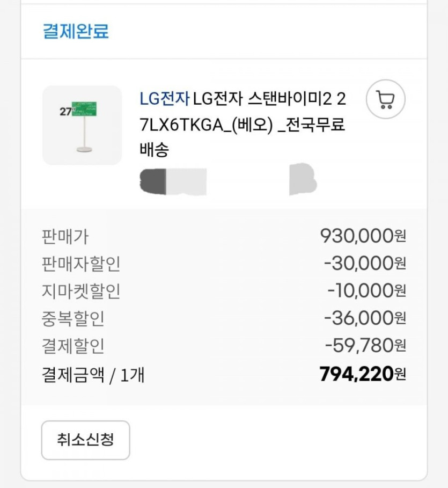Select the 중복할인 label
Image resolution: width=448 pixels, height=488 pixels.
(x=72, y=319)
